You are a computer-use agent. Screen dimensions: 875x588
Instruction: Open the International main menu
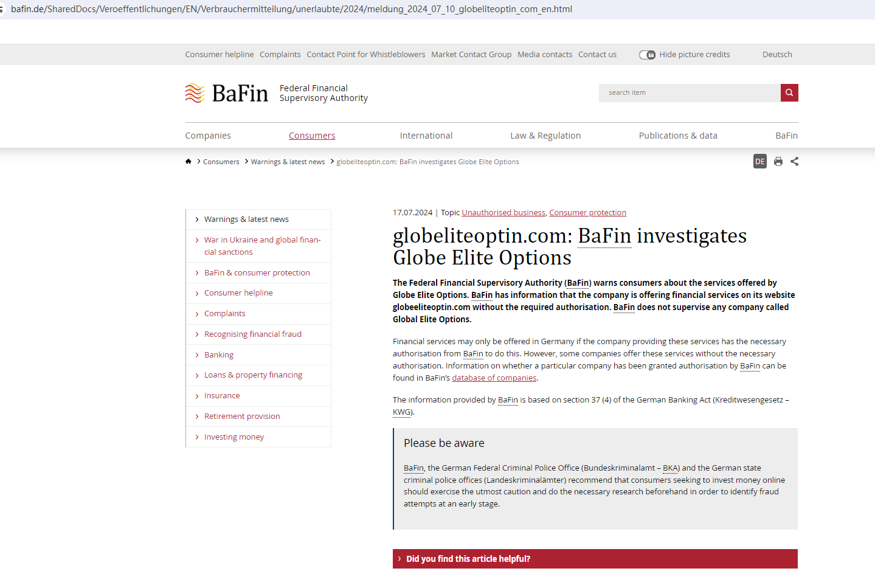click(x=426, y=136)
